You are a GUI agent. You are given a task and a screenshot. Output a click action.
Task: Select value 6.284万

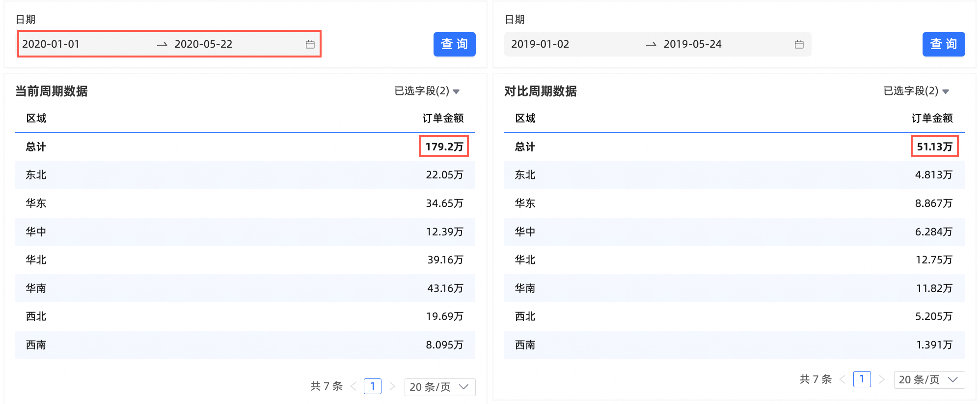pos(933,231)
